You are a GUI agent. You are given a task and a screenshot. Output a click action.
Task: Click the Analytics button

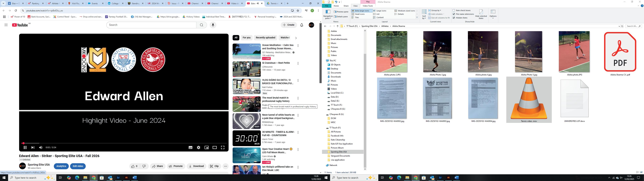tap(61, 166)
